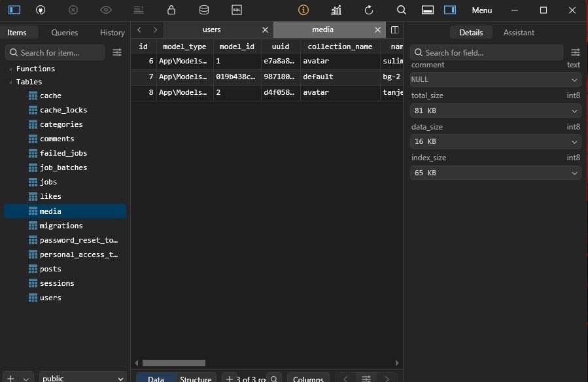
Task: Switch to the users tab
Action: click(x=211, y=29)
